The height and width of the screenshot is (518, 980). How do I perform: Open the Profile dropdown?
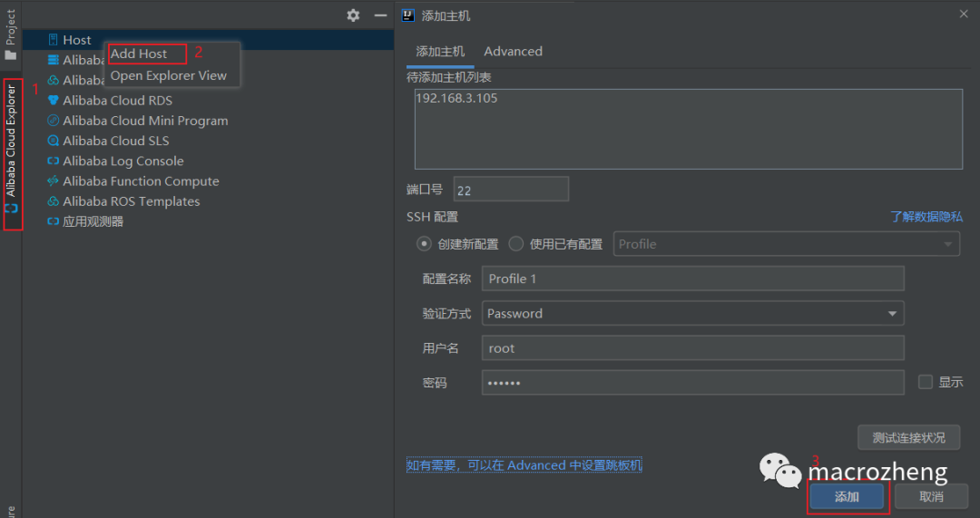[787, 244]
